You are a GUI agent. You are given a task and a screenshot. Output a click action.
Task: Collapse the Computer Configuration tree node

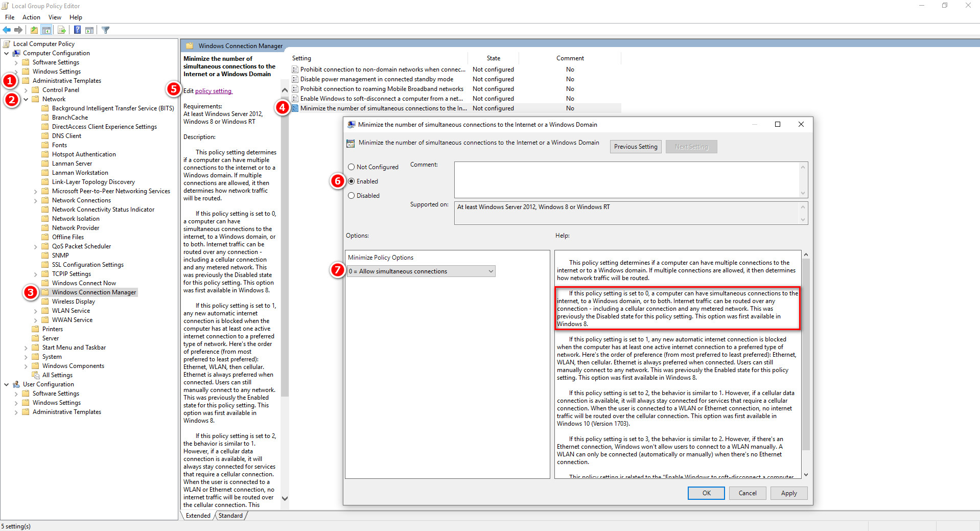point(6,53)
